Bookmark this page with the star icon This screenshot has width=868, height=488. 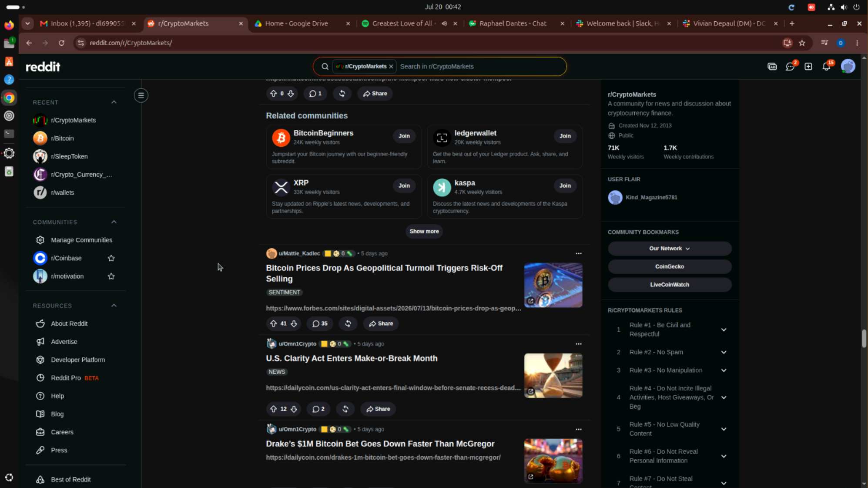click(802, 43)
